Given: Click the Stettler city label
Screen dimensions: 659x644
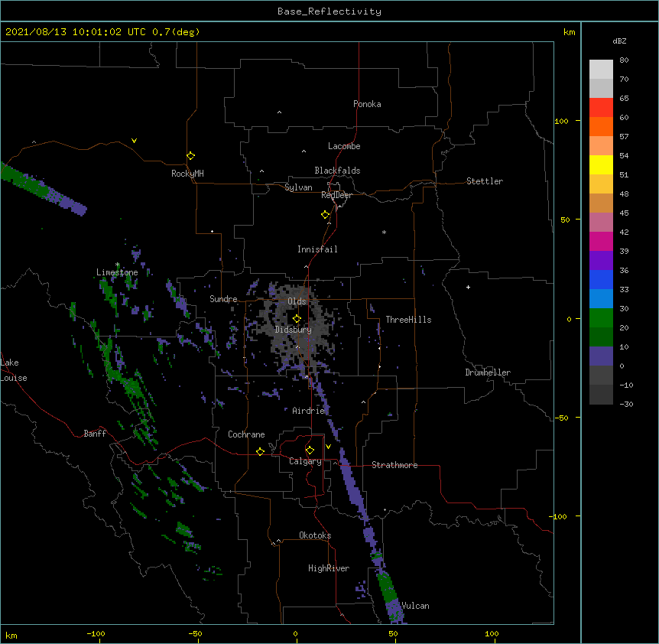Looking at the screenshot, I should point(485,181).
